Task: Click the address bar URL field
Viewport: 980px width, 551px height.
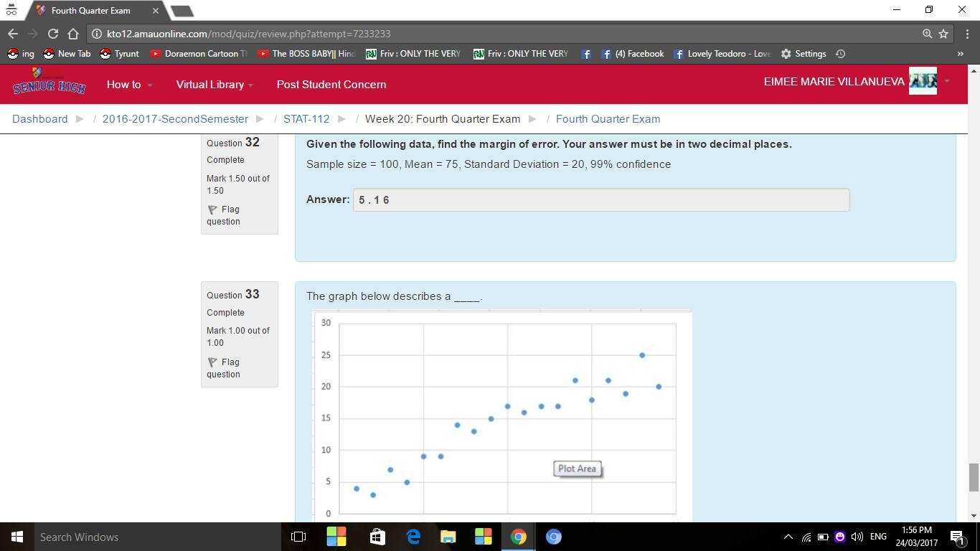Action: click(x=502, y=34)
